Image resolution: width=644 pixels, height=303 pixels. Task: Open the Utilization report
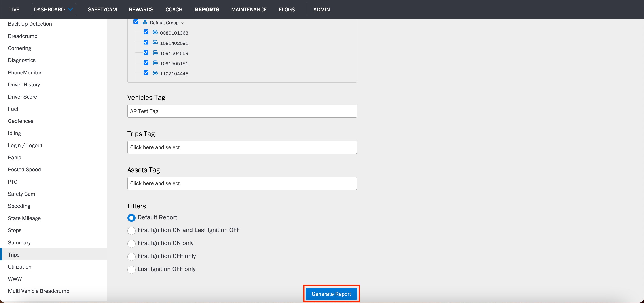(19, 267)
